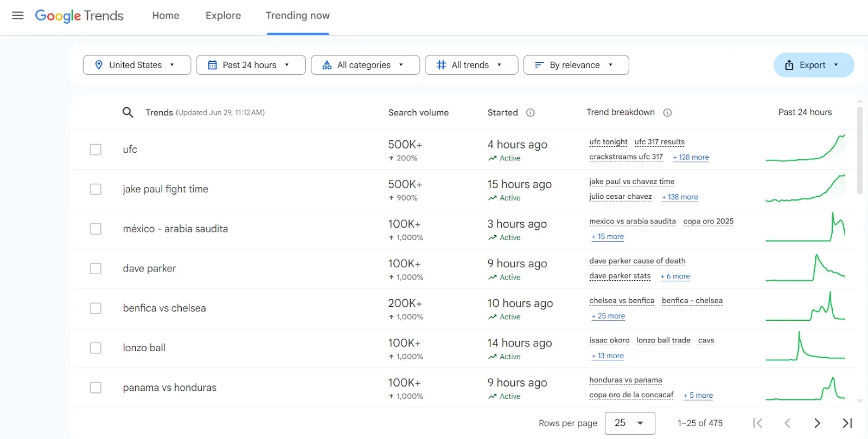
Task: Click the Google Trends logo
Action: coord(79,16)
